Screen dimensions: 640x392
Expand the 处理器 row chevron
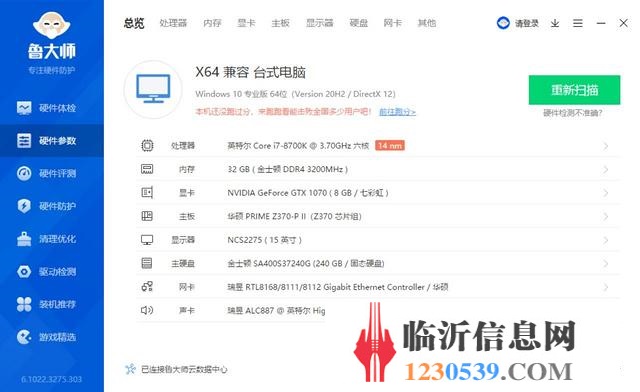[x=606, y=146]
